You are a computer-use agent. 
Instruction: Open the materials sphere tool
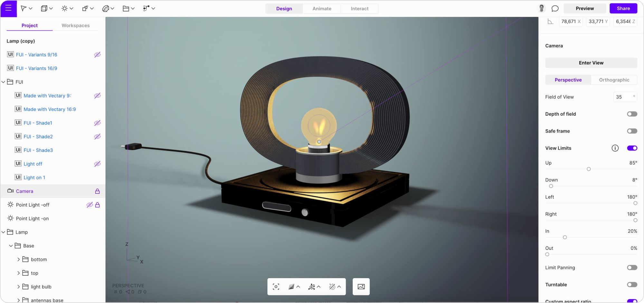coord(106,8)
